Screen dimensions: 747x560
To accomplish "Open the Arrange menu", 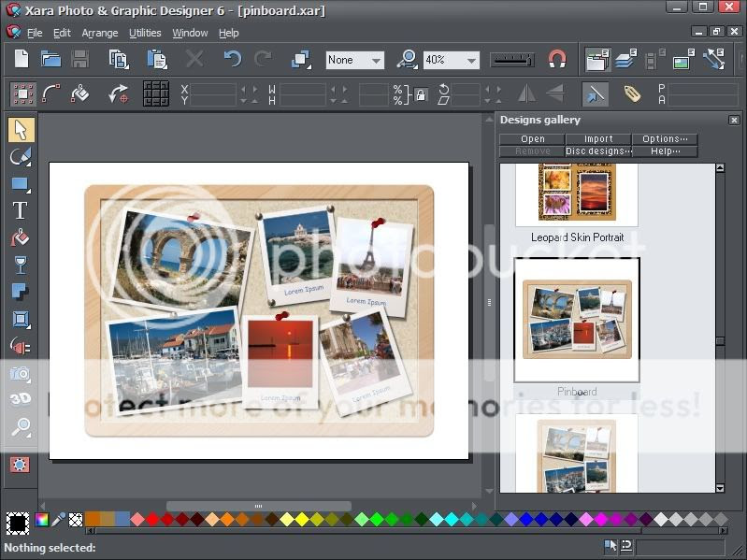I will pos(99,33).
